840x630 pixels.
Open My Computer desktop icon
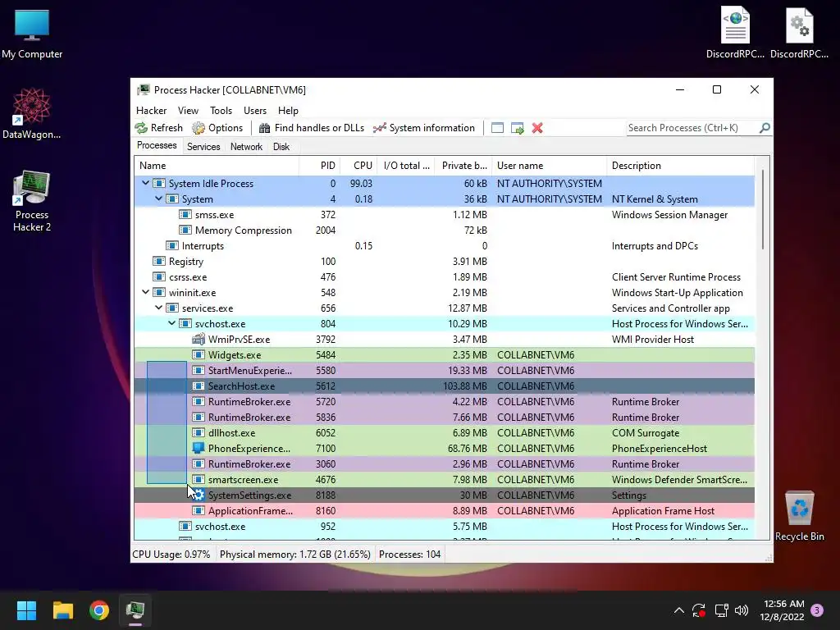tap(32, 34)
